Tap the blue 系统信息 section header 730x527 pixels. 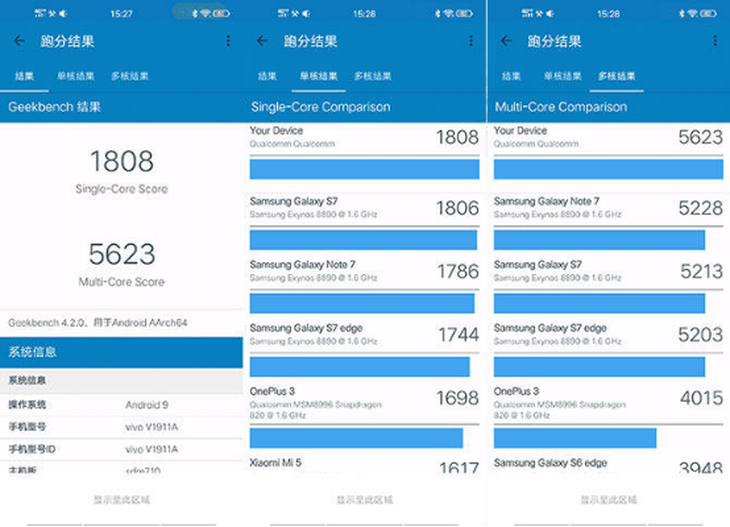tap(121, 352)
